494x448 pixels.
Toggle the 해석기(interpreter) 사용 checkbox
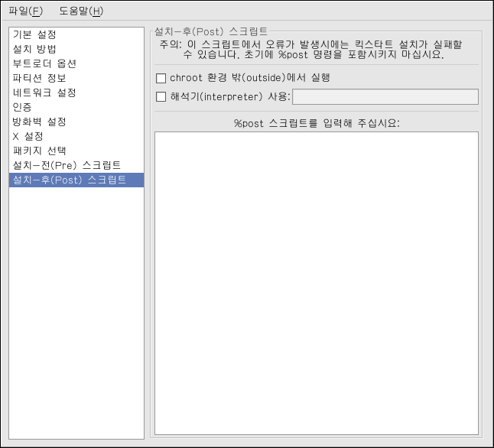coord(161,97)
